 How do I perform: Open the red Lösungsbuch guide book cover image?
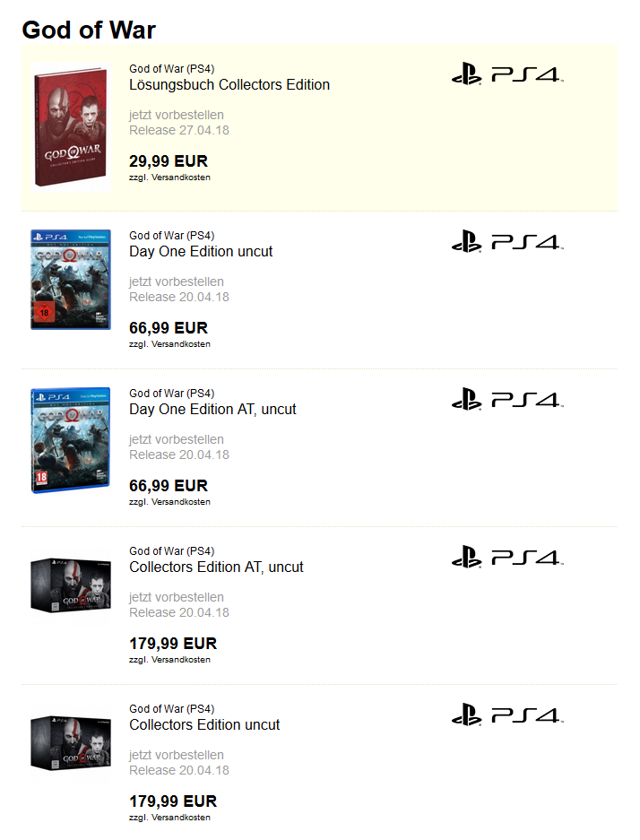[x=71, y=127]
